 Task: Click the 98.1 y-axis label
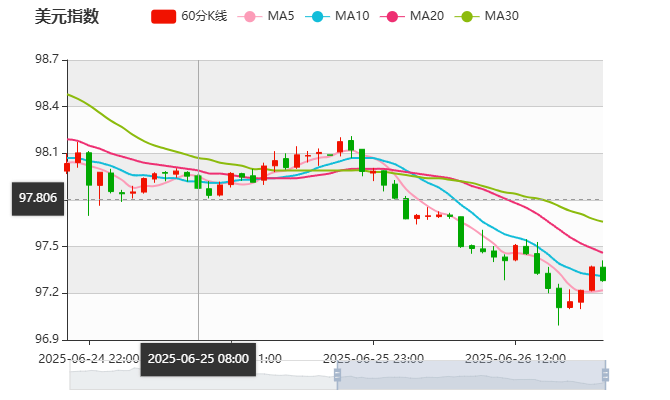tap(47, 153)
